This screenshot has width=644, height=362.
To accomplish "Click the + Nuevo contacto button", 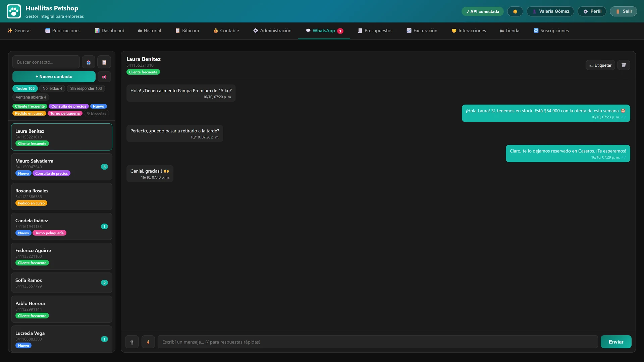I will pos(54,77).
